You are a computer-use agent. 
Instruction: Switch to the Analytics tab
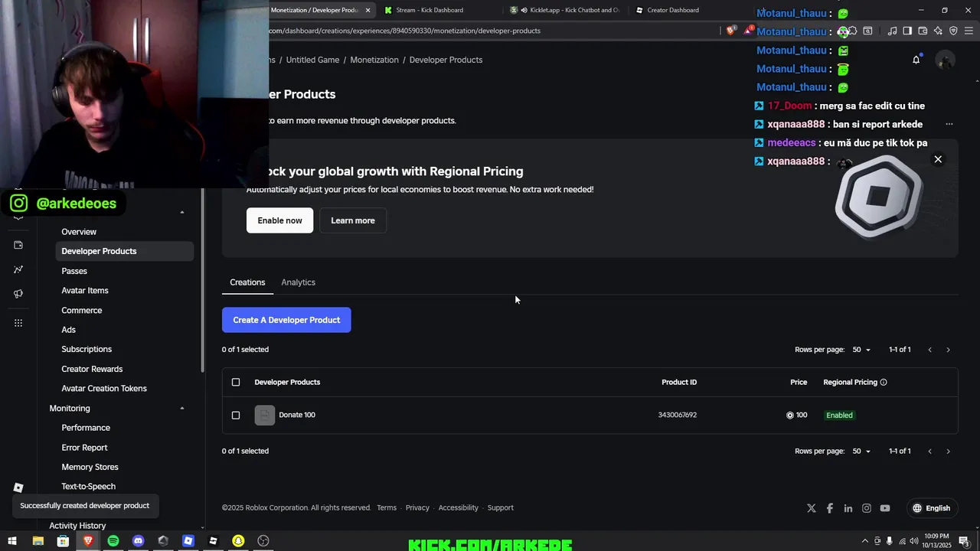pos(298,282)
